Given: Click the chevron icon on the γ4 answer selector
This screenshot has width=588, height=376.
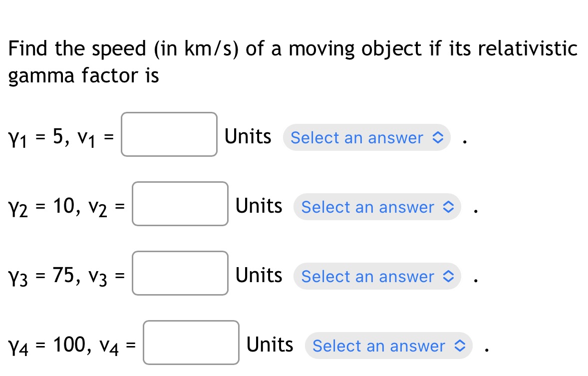Looking at the screenshot, I should tap(461, 346).
